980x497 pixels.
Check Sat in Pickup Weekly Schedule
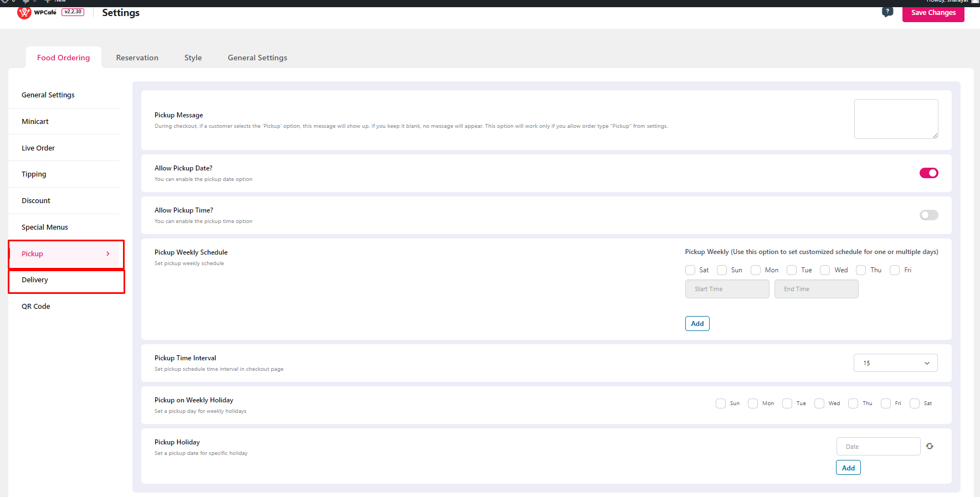pos(690,270)
